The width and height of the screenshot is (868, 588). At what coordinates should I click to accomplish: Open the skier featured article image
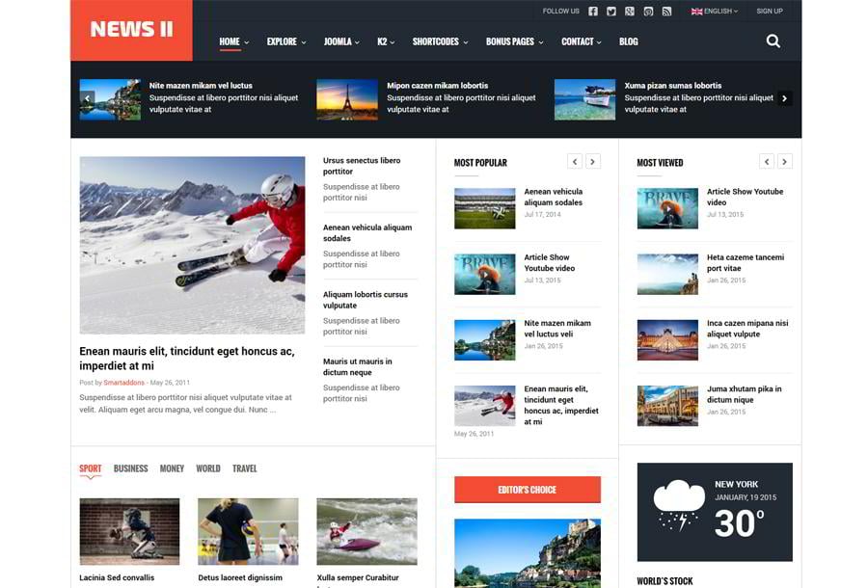(x=192, y=245)
